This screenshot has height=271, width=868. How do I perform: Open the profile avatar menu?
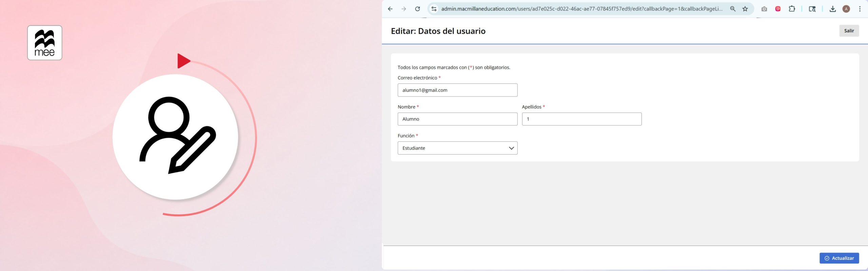(x=846, y=9)
